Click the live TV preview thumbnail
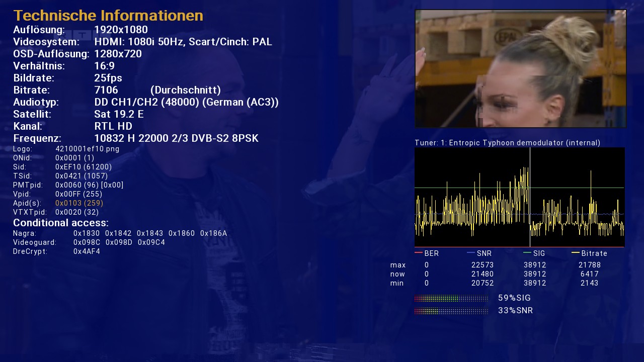The width and height of the screenshot is (644, 362). pyautogui.click(x=520, y=68)
